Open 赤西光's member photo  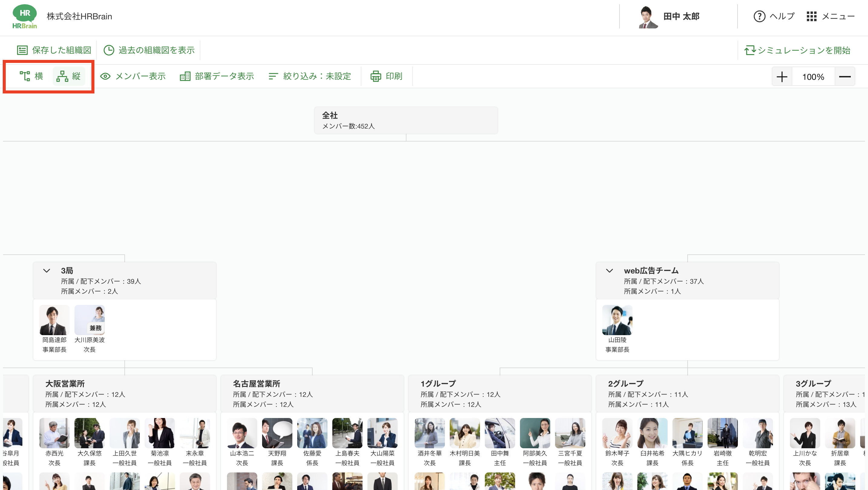coord(54,433)
